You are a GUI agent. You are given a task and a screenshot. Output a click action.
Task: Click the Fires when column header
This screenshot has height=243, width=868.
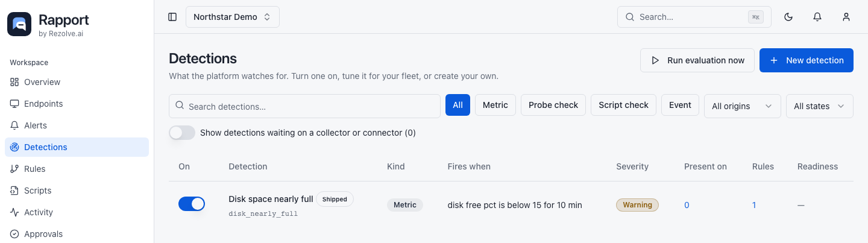pyautogui.click(x=469, y=166)
